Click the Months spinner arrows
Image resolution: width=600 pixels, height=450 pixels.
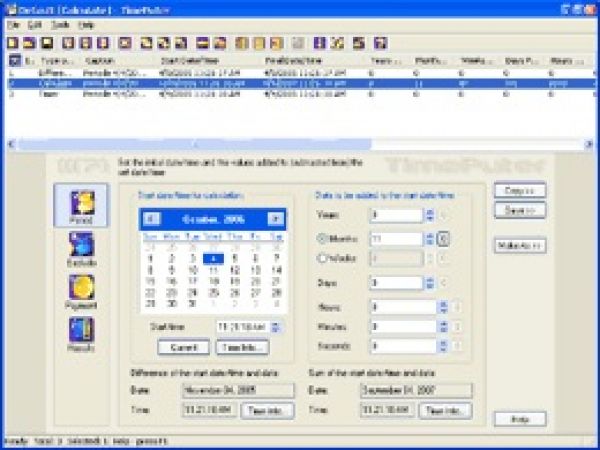[430, 239]
